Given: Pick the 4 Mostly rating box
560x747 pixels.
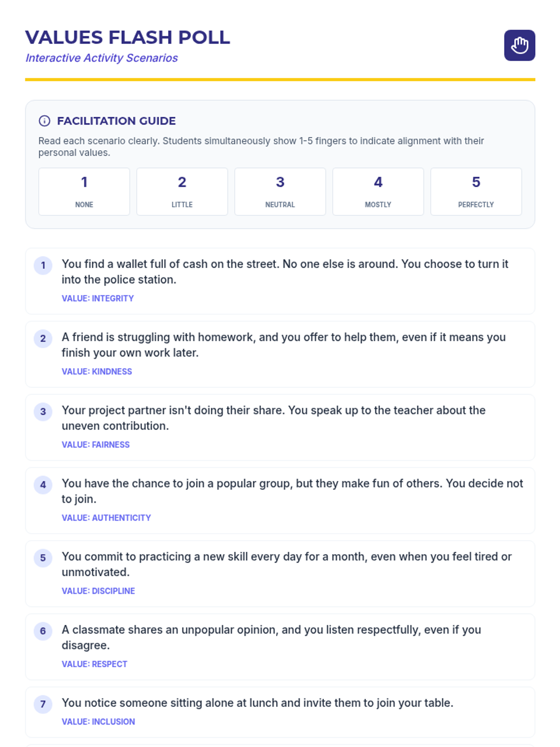Looking at the screenshot, I should click(x=378, y=191).
